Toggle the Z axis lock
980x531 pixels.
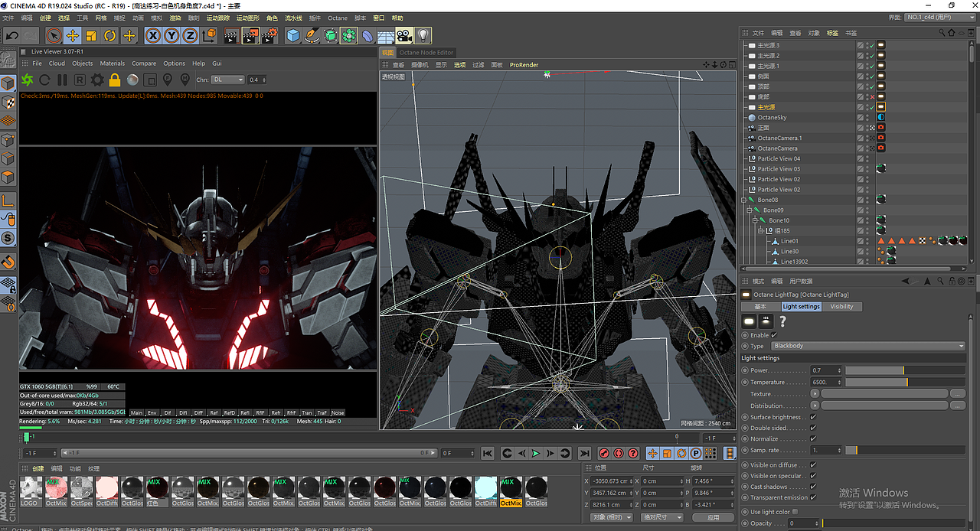pos(190,35)
